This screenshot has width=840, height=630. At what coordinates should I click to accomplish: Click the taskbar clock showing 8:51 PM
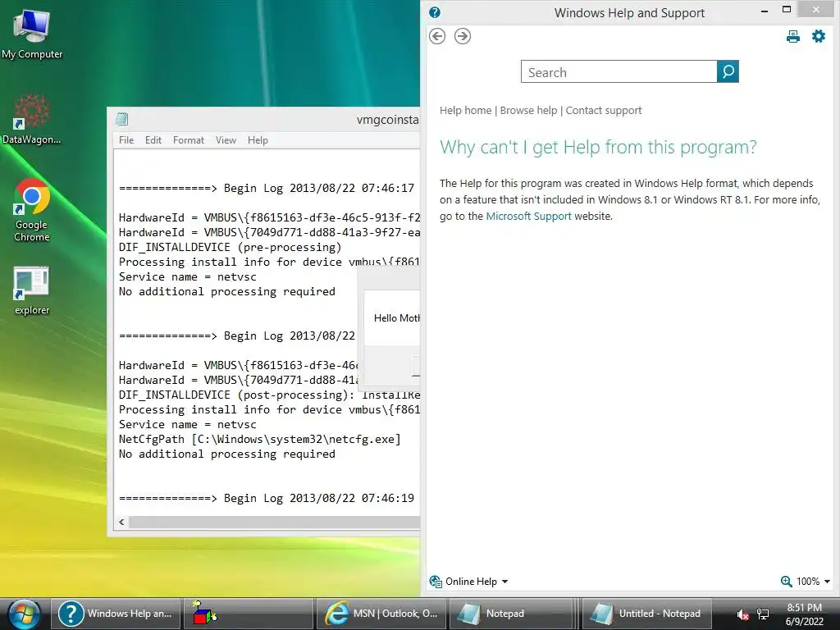(x=804, y=614)
